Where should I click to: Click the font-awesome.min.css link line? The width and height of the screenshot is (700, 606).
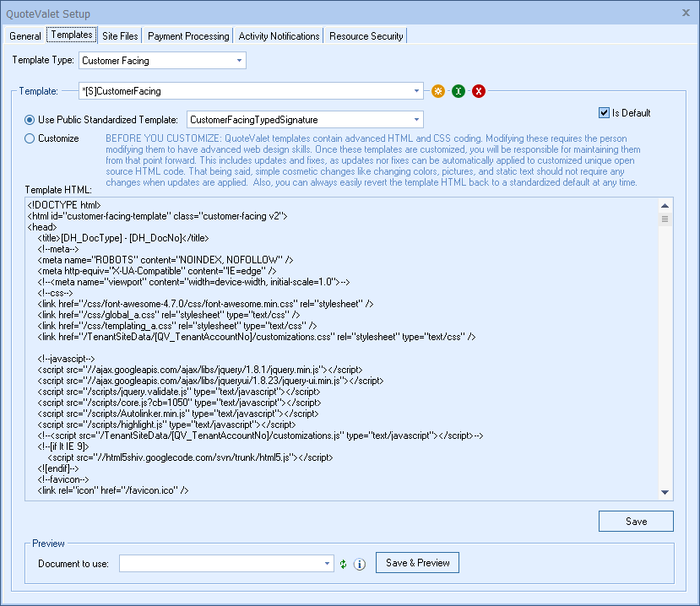[x=205, y=304]
